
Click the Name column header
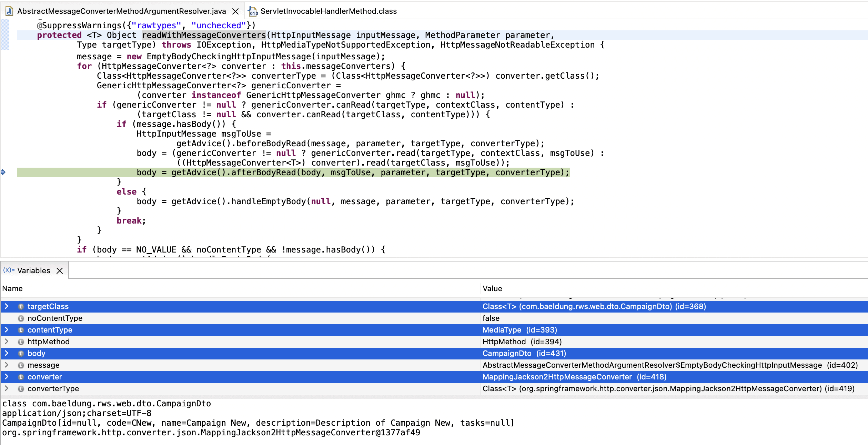click(12, 288)
